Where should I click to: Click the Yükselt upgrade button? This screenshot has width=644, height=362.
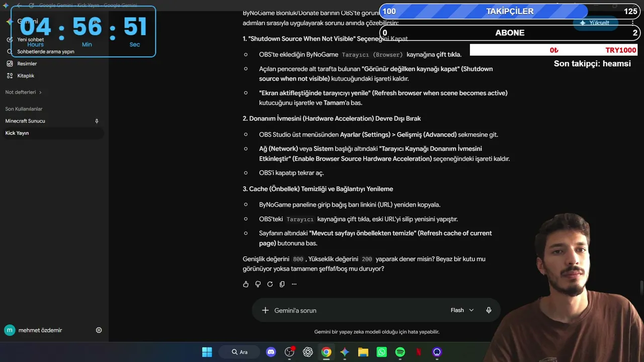tap(595, 23)
